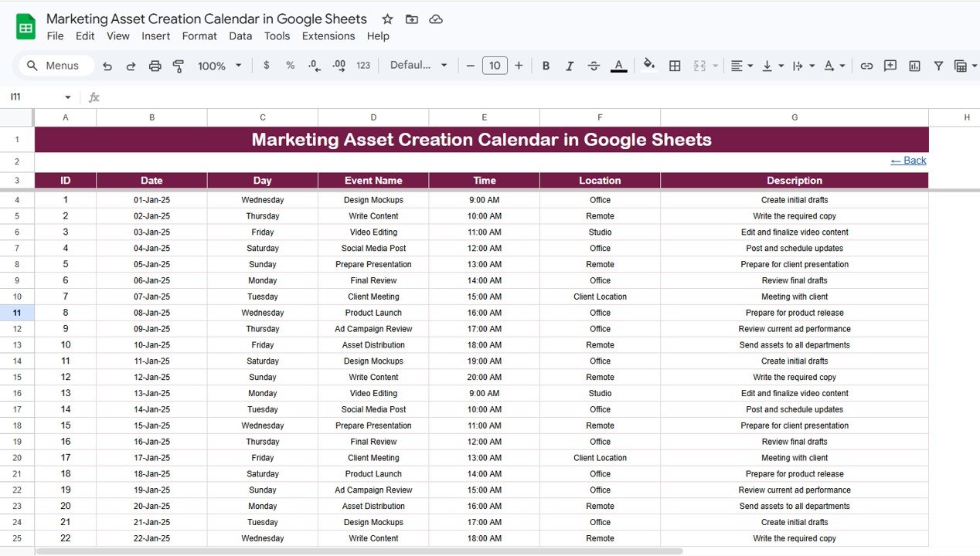980x556 pixels.
Task: Click the Redo arrow icon
Action: pos(131,66)
